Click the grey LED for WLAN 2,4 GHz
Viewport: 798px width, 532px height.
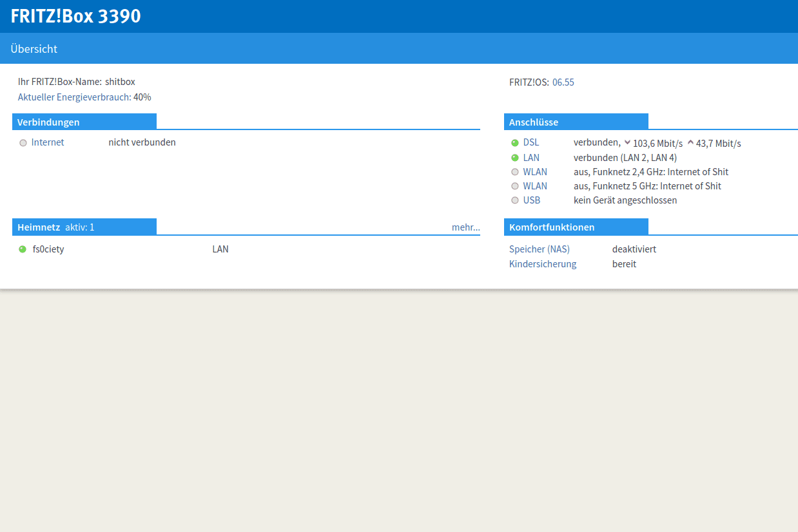[x=515, y=172]
